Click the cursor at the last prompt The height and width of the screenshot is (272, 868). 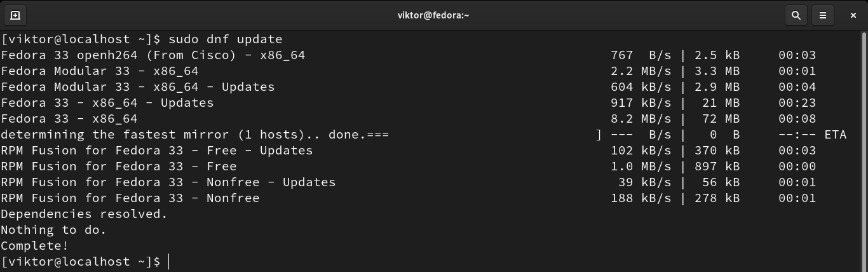coord(169,262)
